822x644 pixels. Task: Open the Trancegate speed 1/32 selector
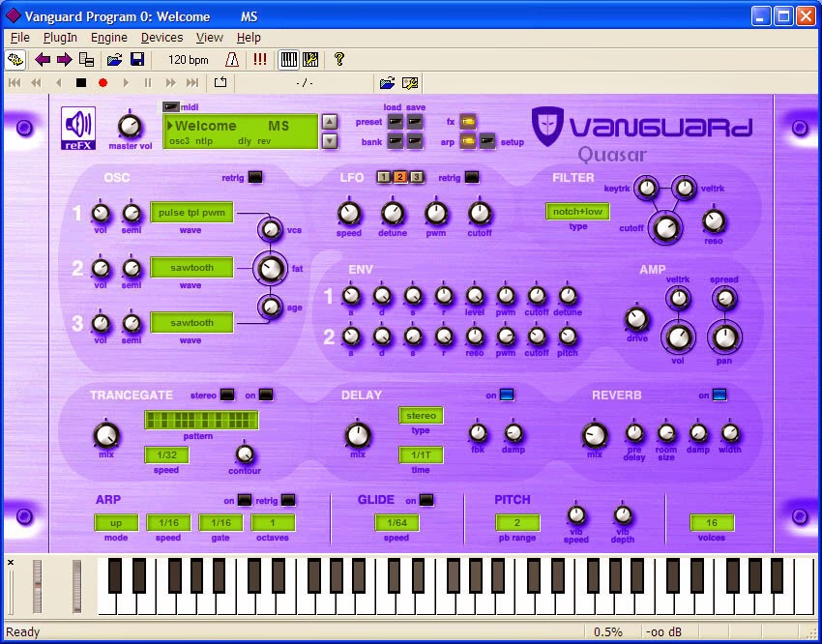click(166, 454)
